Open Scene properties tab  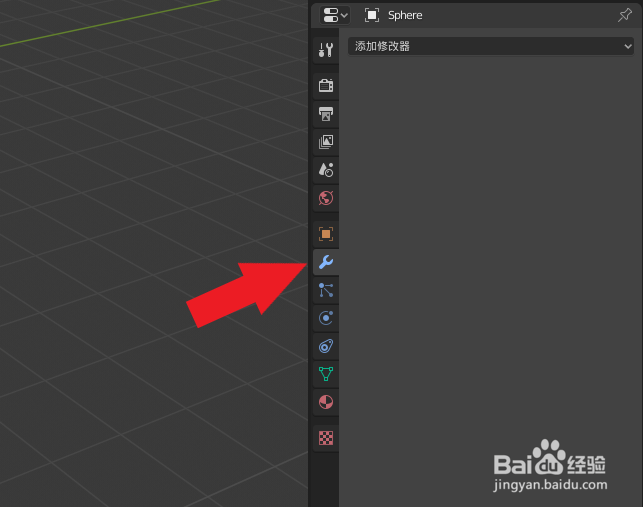click(x=326, y=170)
